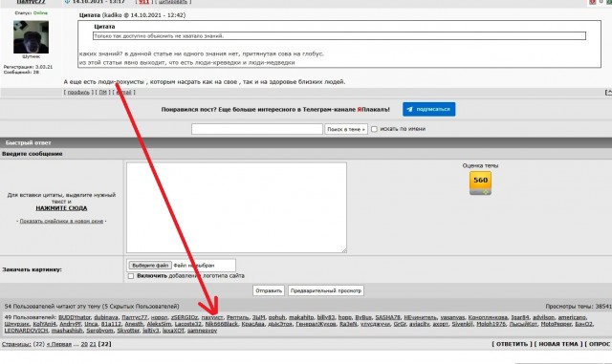Toggle the Включить добавление логотипа сайта checkbox
The height and width of the screenshot is (364, 612).
click(x=131, y=276)
